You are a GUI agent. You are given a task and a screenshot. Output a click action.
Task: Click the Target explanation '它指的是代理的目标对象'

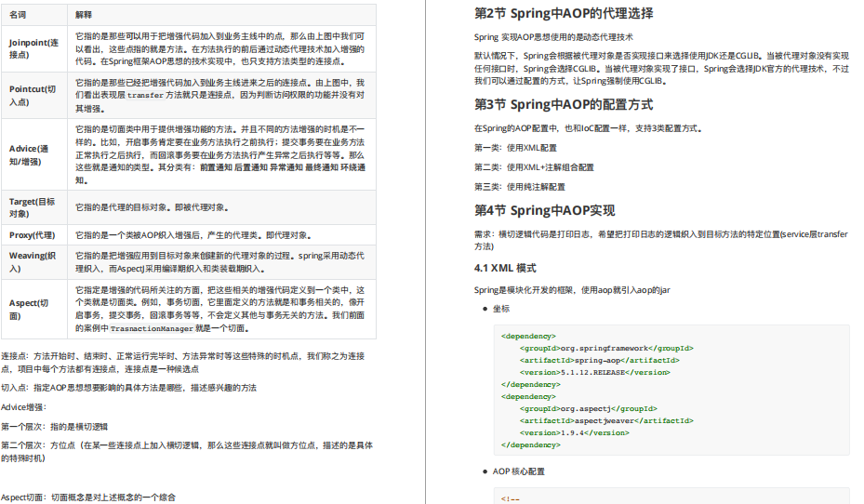click(153, 207)
